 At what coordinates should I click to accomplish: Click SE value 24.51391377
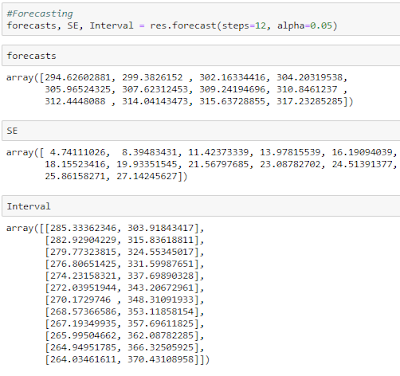click(x=362, y=164)
